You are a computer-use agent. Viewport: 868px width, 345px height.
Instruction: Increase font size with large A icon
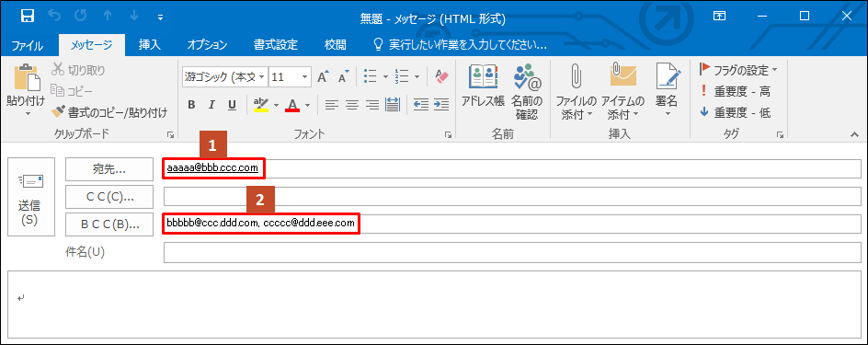click(x=324, y=76)
